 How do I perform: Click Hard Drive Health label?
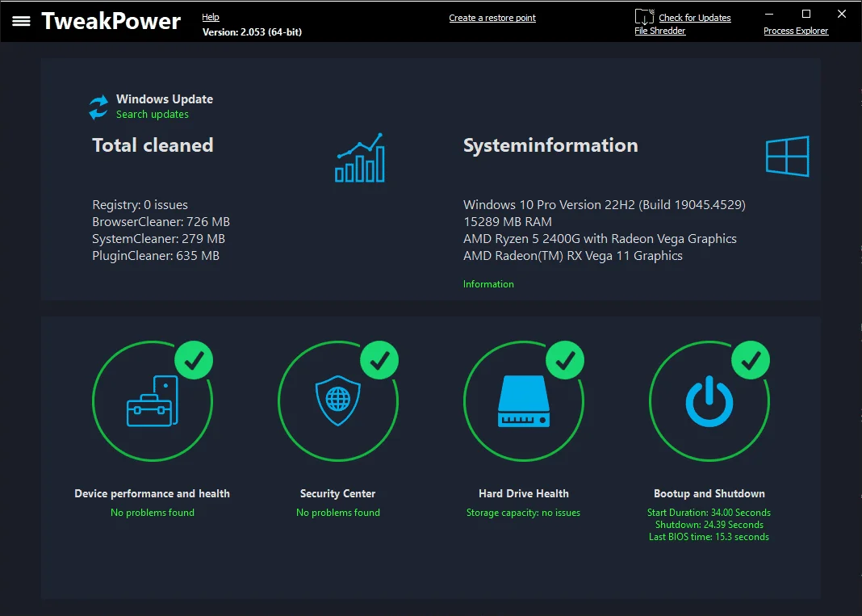(523, 493)
